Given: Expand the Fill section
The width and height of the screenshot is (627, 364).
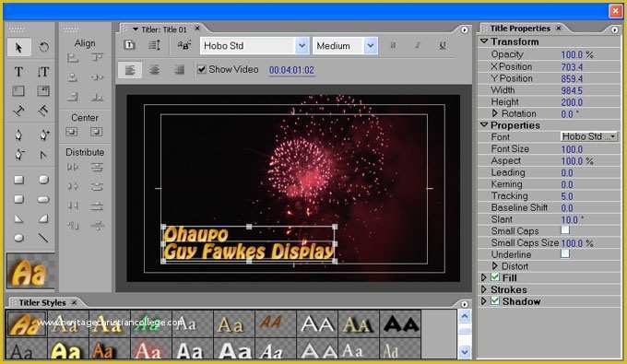Looking at the screenshot, I should pyautogui.click(x=483, y=277).
